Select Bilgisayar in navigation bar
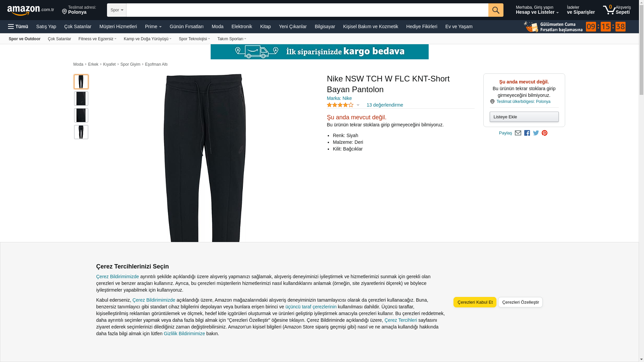 [x=325, y=26]
